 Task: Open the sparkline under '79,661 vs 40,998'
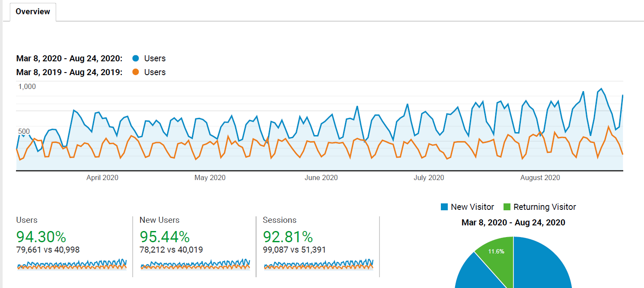point(72,264)
